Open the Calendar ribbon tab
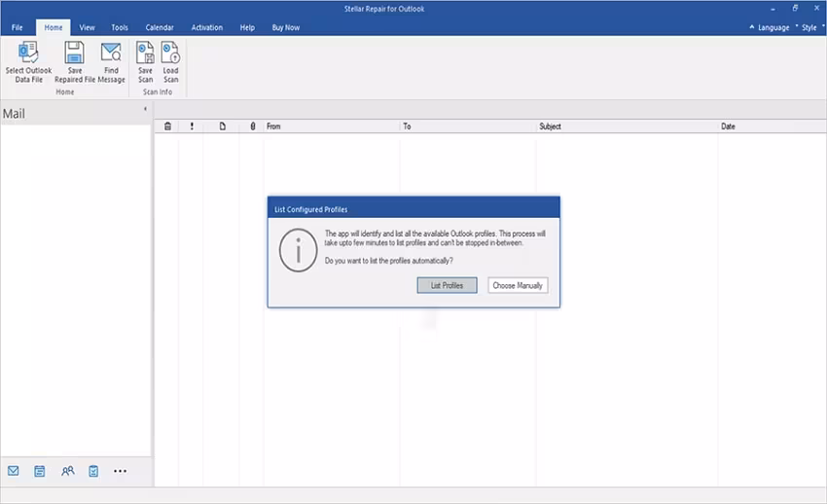 pos(160,27)
